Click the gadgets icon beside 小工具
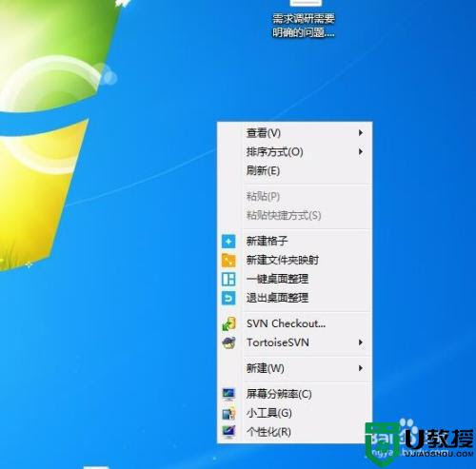 (x=228, y=413)
